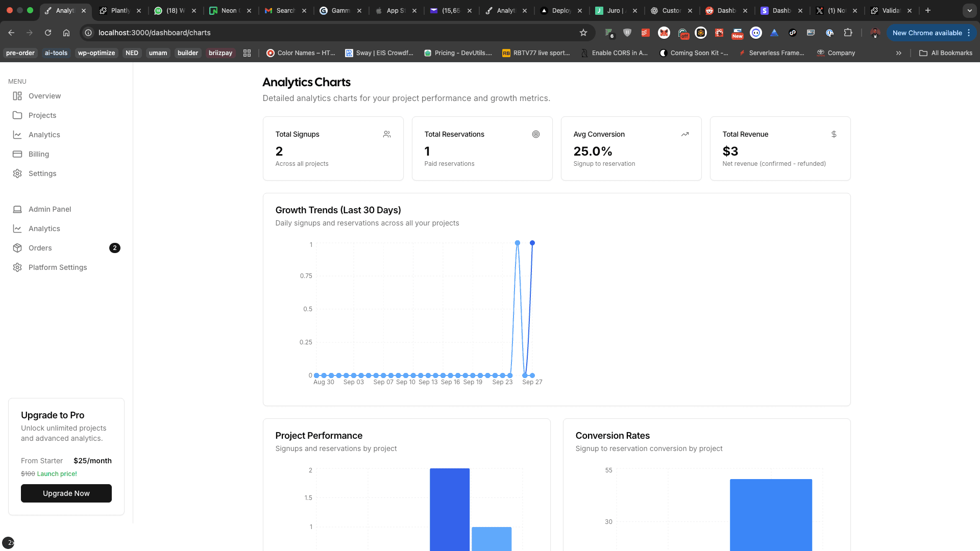The width and height of the screenshot is (980, 551).
Task: Select the Analytics menu item under Projects
Action: pyautogui.click(x=44, y=135)
